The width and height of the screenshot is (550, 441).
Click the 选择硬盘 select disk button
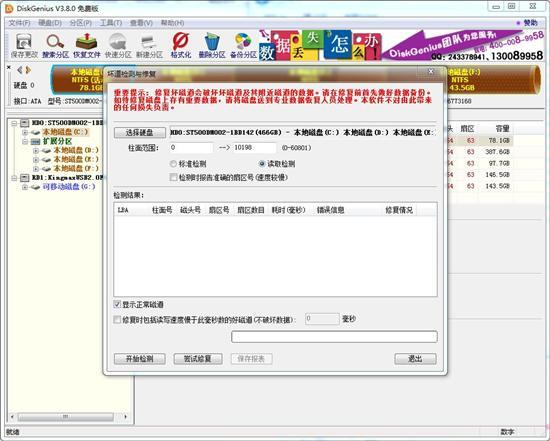coord(140,132)
